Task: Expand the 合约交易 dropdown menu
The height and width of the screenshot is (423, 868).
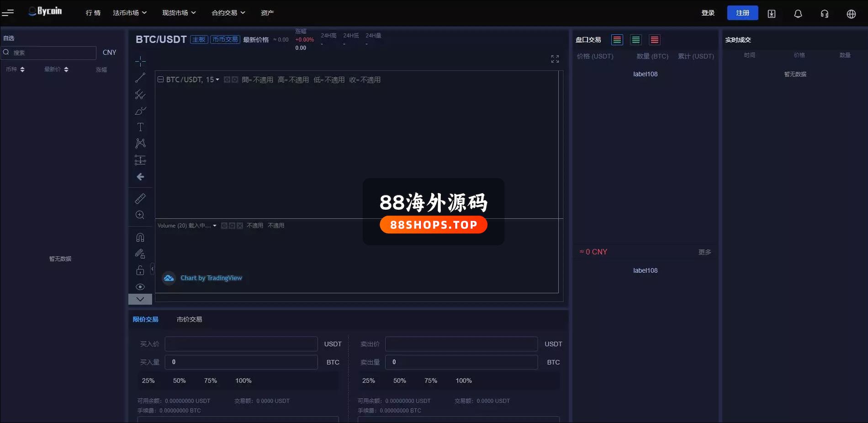Action: click(228, 13)
